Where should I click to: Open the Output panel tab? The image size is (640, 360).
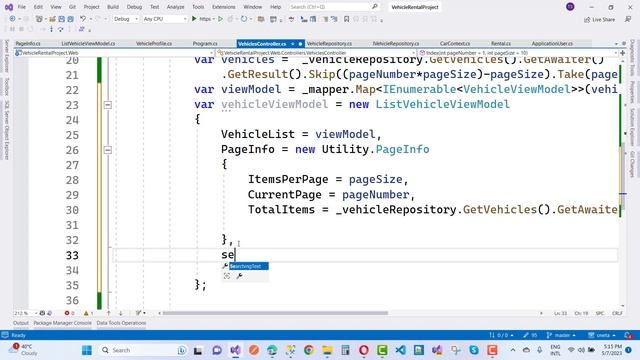(x=21, y=323)
